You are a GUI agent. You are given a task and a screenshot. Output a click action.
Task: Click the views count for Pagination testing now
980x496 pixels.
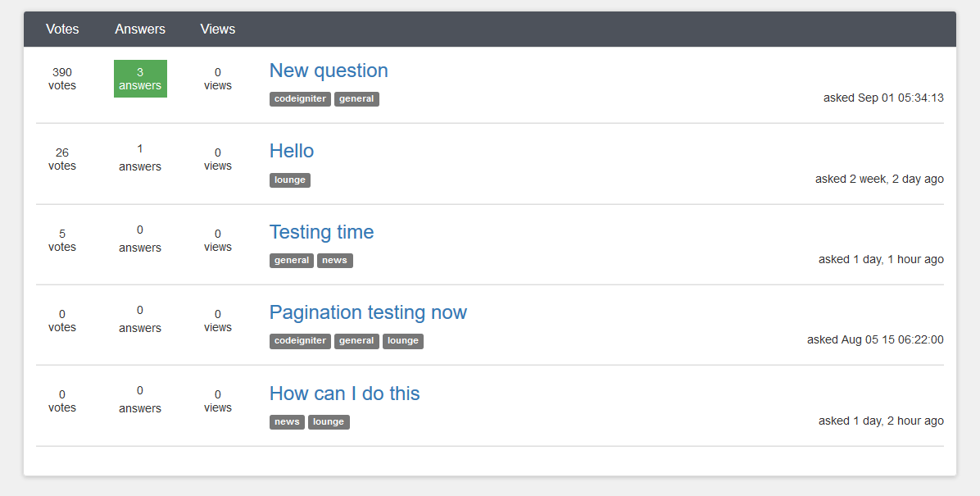217,321
